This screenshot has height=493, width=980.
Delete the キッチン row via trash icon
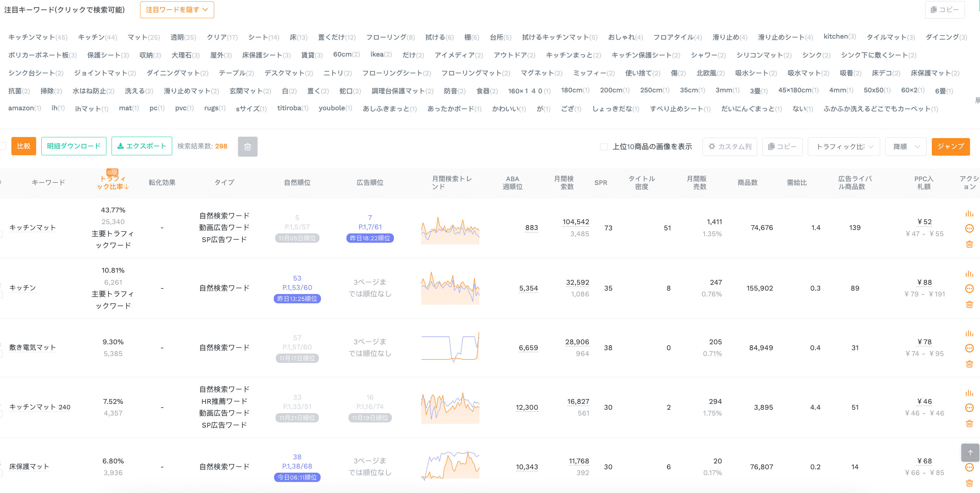(x=969, y=304)
